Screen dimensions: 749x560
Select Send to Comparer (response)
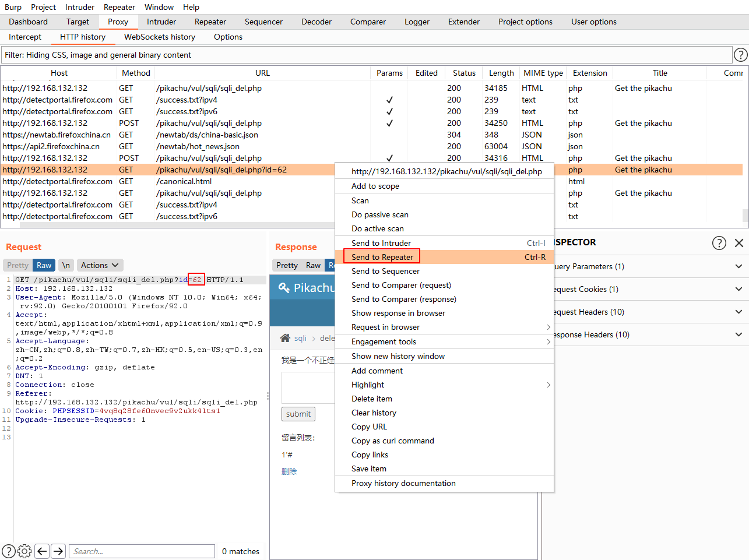point(444,299)
